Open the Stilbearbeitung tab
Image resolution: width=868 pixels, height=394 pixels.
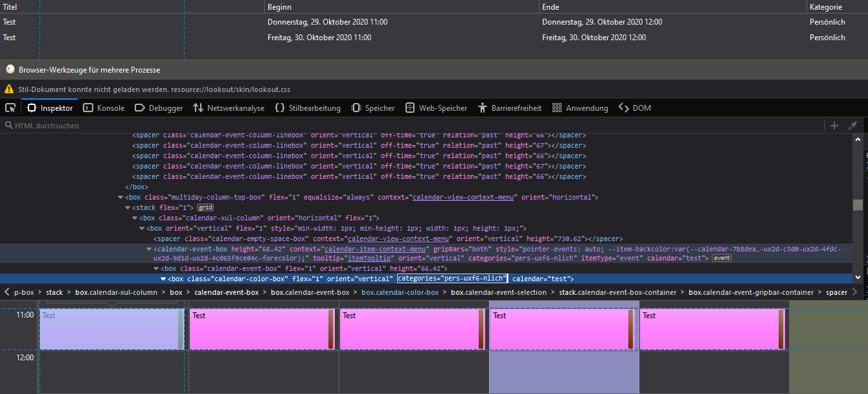coord(314,108)
